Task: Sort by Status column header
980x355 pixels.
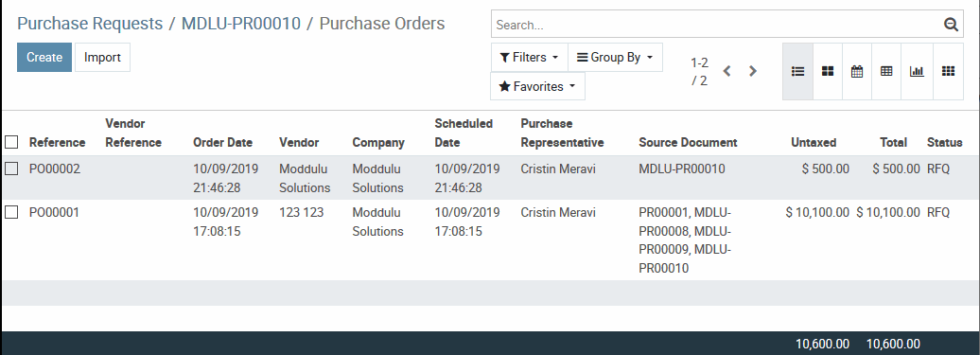Action: click(944, 143)
